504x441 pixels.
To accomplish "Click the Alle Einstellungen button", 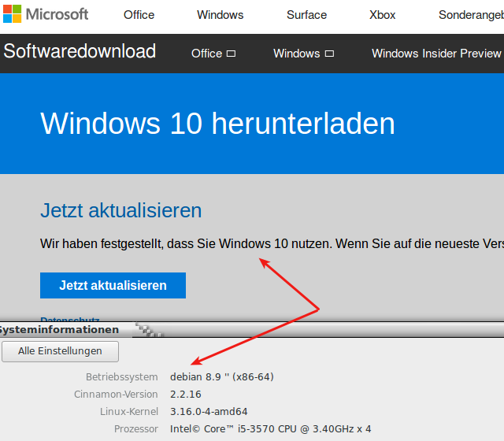I will [x=60, y=351].
